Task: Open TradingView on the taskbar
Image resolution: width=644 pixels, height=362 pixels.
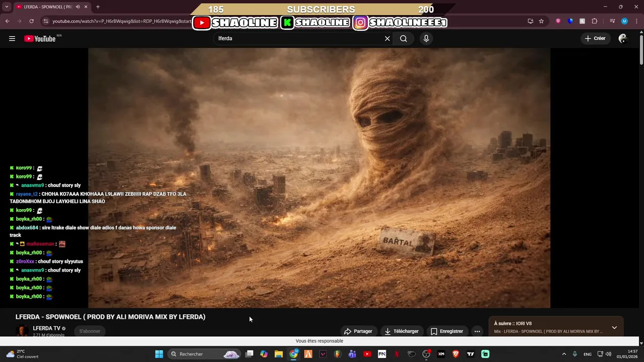Action: pos(470,354)
